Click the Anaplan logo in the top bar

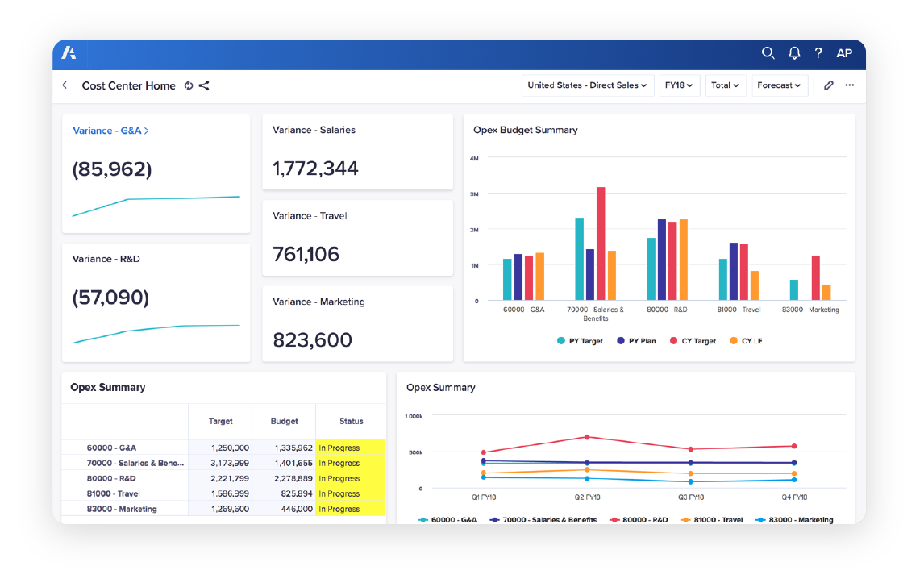(x=69, y=53)
